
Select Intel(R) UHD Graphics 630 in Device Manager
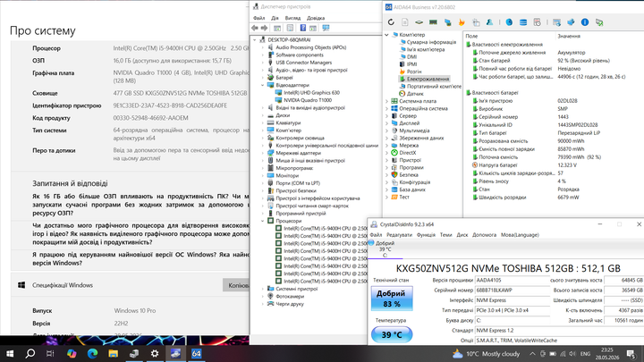(312, 93)
